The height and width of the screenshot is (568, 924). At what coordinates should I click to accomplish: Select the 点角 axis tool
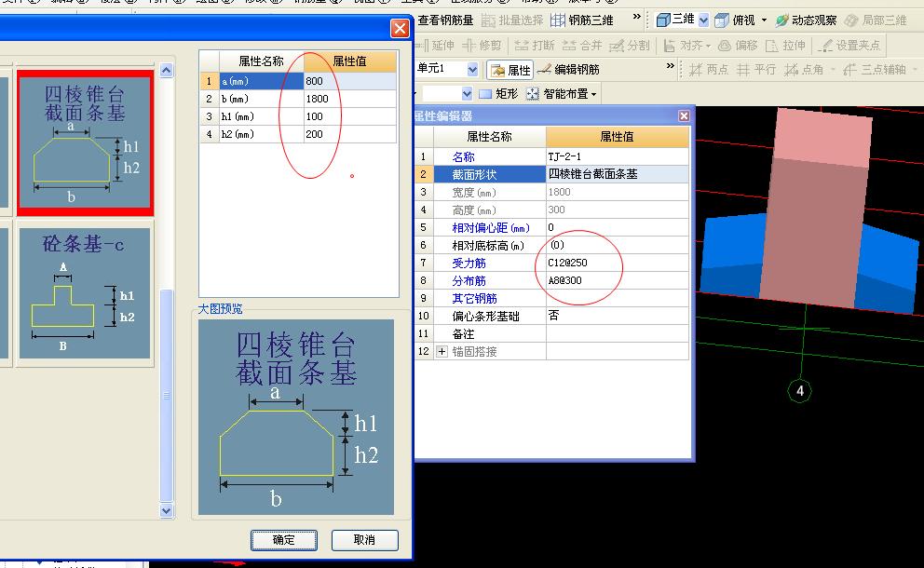click(804, 70)
